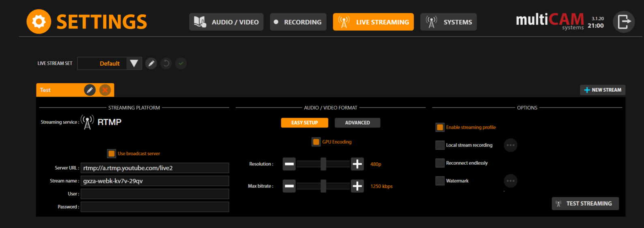Screen dimensions: 644x228
Task: Decrease max bitrate with minus button
Action: (x=289, y=186)
